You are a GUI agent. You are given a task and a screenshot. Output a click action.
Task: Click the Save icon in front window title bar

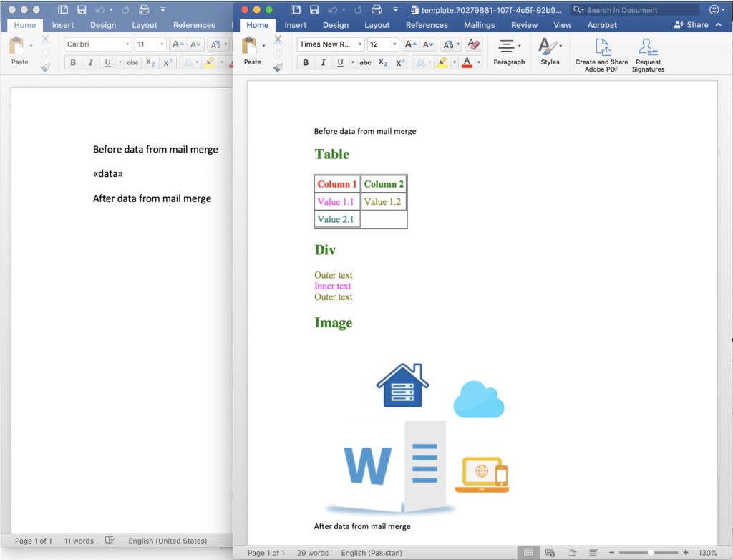tap(314, 10)
